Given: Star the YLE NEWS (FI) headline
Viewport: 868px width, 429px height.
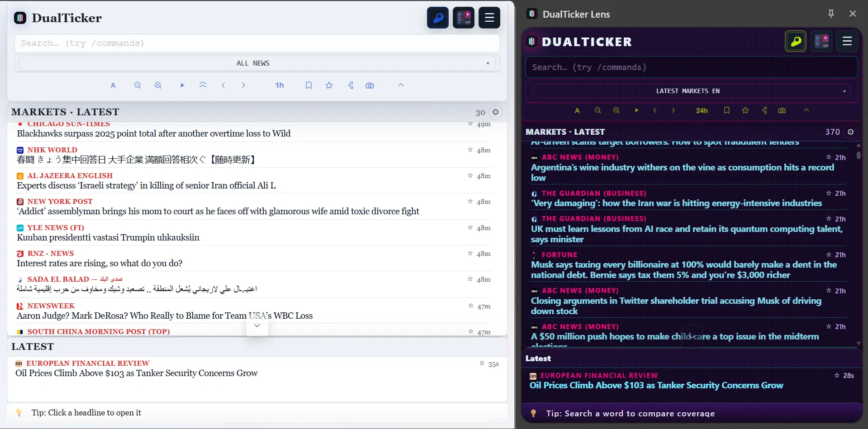Looking at the screenshot, I should point(470,227).
